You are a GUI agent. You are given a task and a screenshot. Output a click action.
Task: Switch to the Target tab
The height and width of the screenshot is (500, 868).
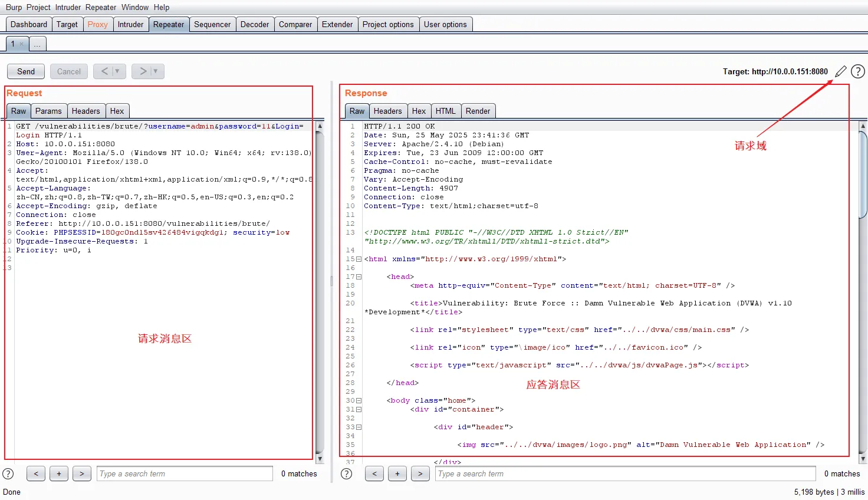pos(67,24)
